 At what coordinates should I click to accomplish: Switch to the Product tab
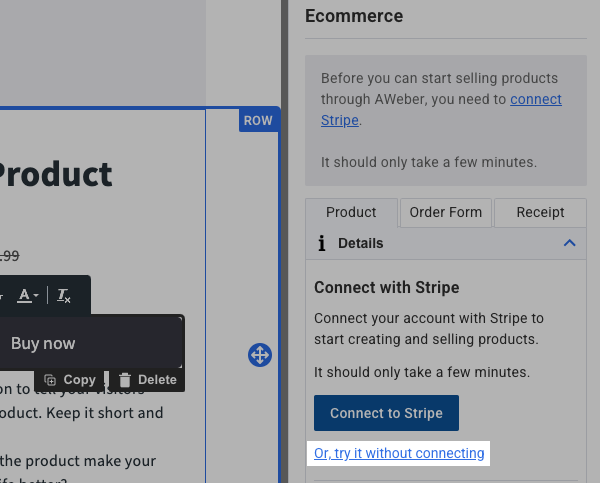pyautogui.click(x=351, y=212)
